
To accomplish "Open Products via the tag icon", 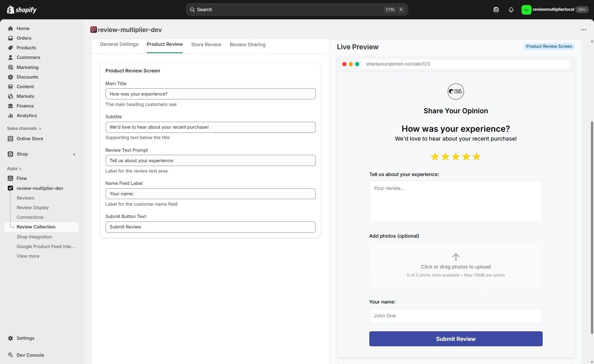I will point(10,47).
